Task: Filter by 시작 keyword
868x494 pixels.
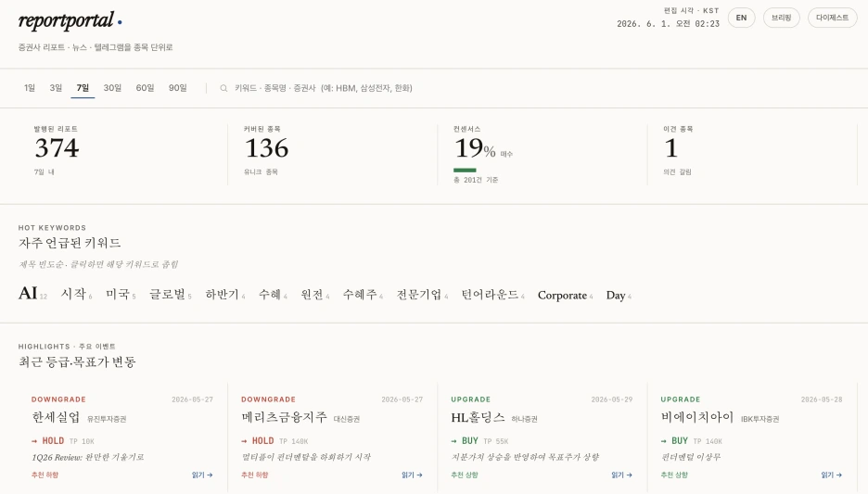Action: point(76,295)
